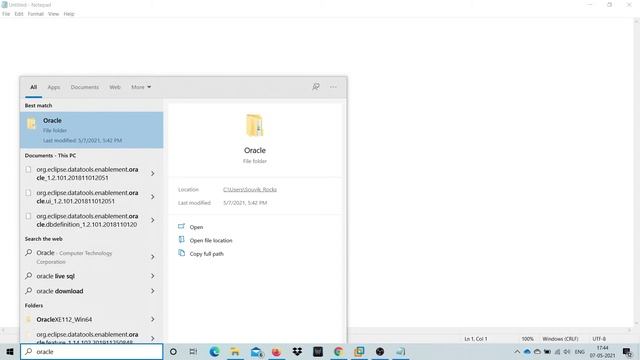Open the Notepad File menu

(6, 14)
